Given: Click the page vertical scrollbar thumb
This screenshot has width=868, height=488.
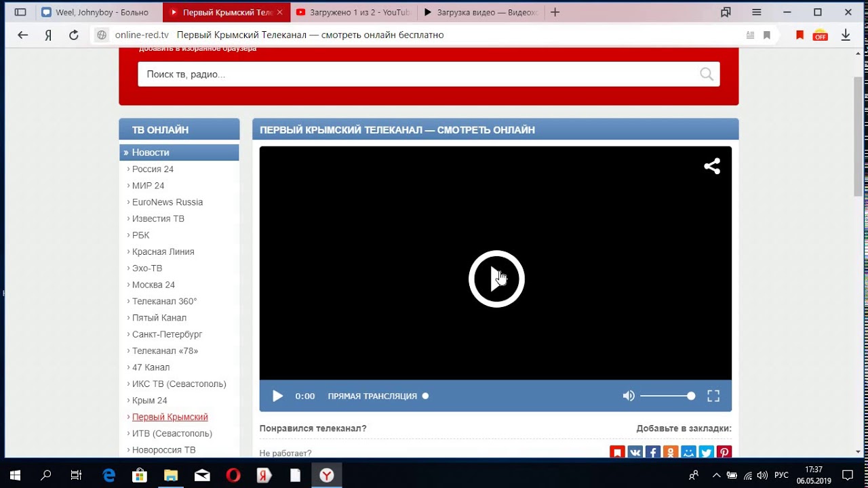Looking at the screenshot, I should tap(858, 136).
